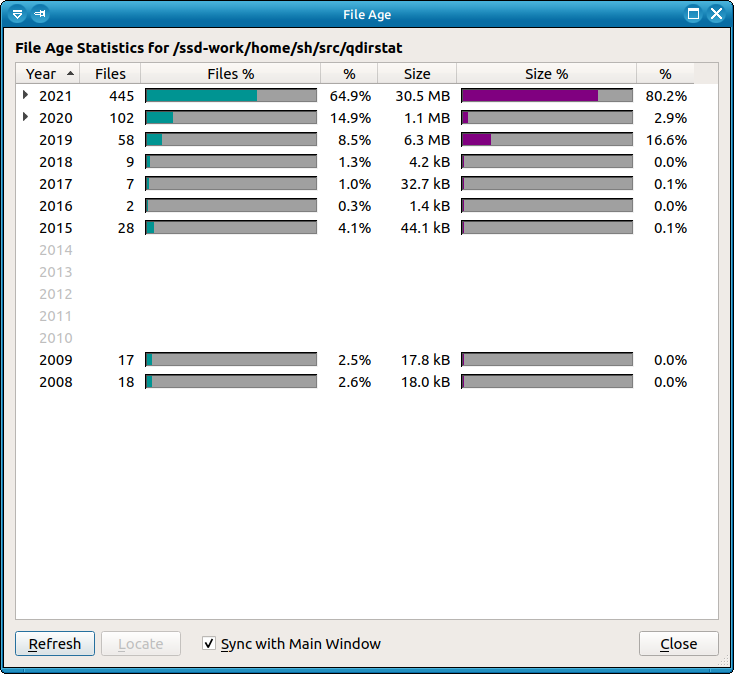Click the 2.6% files percentage
Image resolution: width=734 pixels, height=674 pixels.
[x=354, y=382]
